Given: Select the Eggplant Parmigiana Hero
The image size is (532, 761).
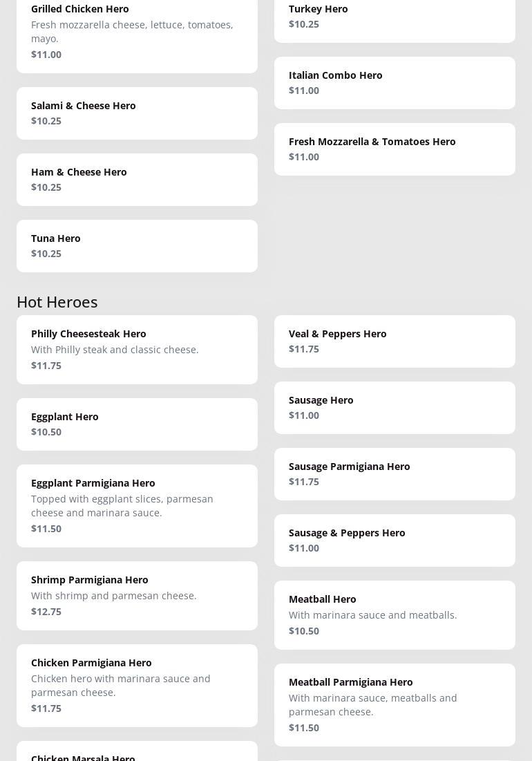Looking at the screenshot, I should [x=137, y=506].
